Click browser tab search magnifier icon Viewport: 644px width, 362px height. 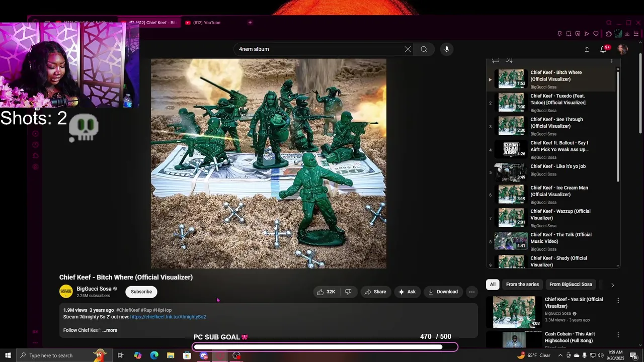click(609, 23)
